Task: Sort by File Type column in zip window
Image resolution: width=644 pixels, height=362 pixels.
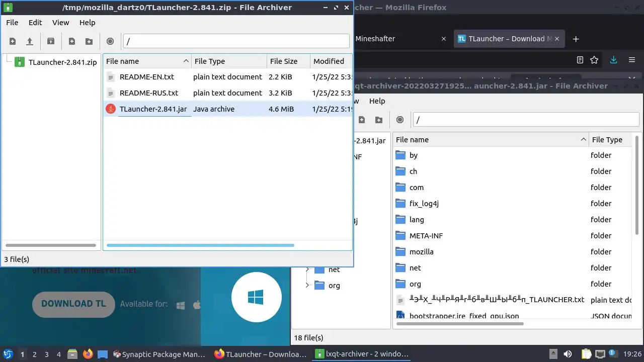Action: 229,61
